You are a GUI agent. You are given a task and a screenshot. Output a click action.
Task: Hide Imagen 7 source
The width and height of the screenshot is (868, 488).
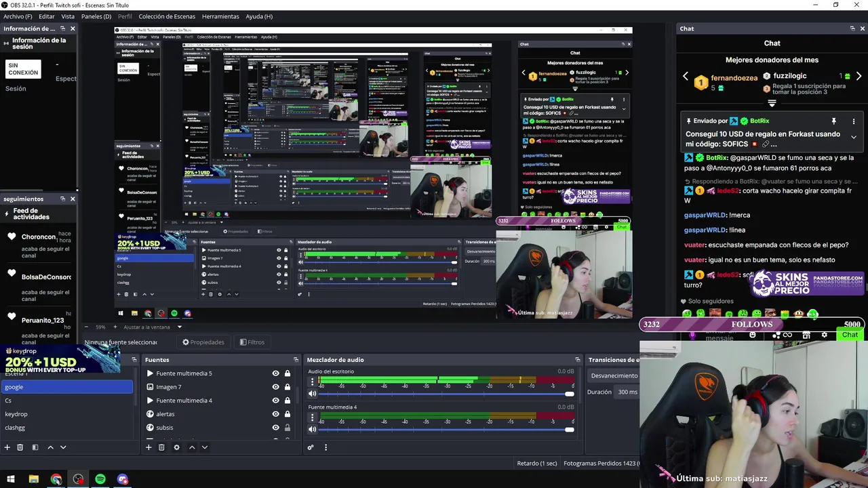tap(275, 387)
